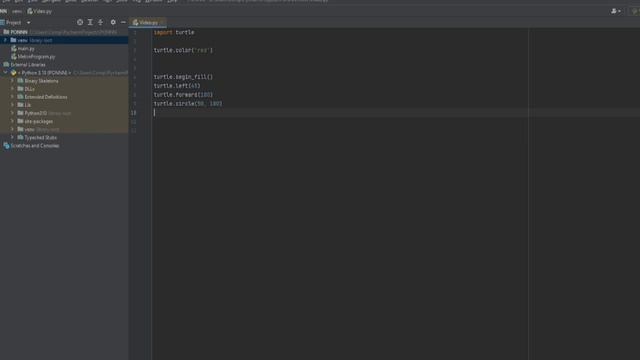640x360 pixels.
Task: Open the Project panel gear options
Action: tap(113, 22)
